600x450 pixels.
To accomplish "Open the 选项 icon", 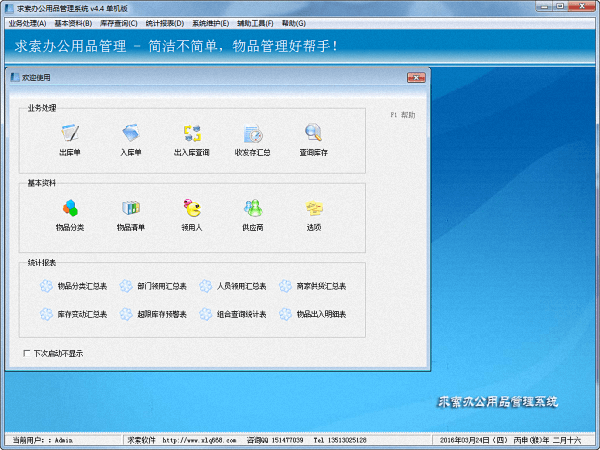I will [x=314, y=208].
